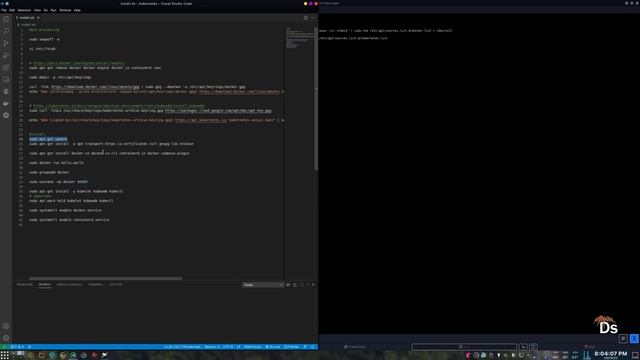This screenshot has width=640, height=360.
Task: Switch to the PROBLEMS panel tab
Action: coord(24,284)
